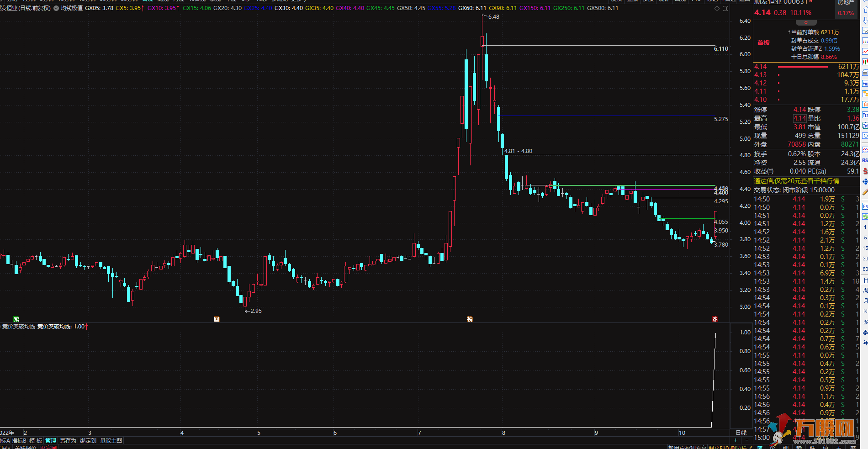Open the 指标B tab at the bottom

tap(19, 441)
